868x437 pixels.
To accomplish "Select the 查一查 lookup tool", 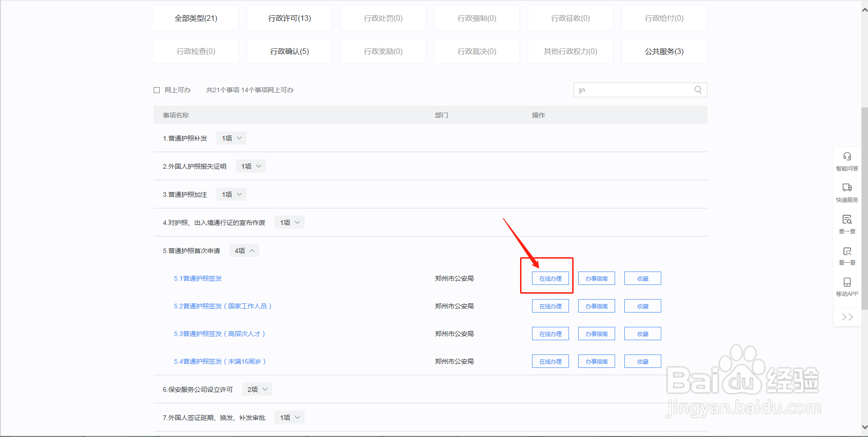I will coord(847,224).
